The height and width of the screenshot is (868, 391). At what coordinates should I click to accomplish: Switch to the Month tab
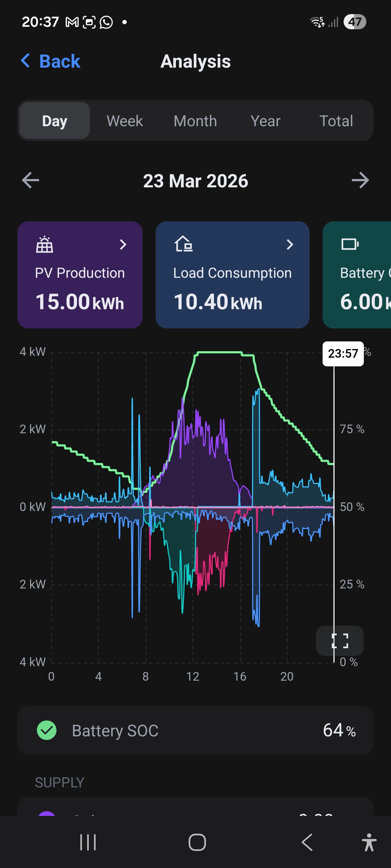[x=195, y=121]
